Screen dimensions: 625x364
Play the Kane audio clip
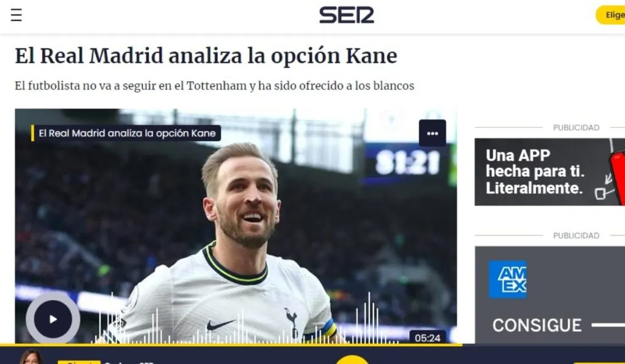53,319
